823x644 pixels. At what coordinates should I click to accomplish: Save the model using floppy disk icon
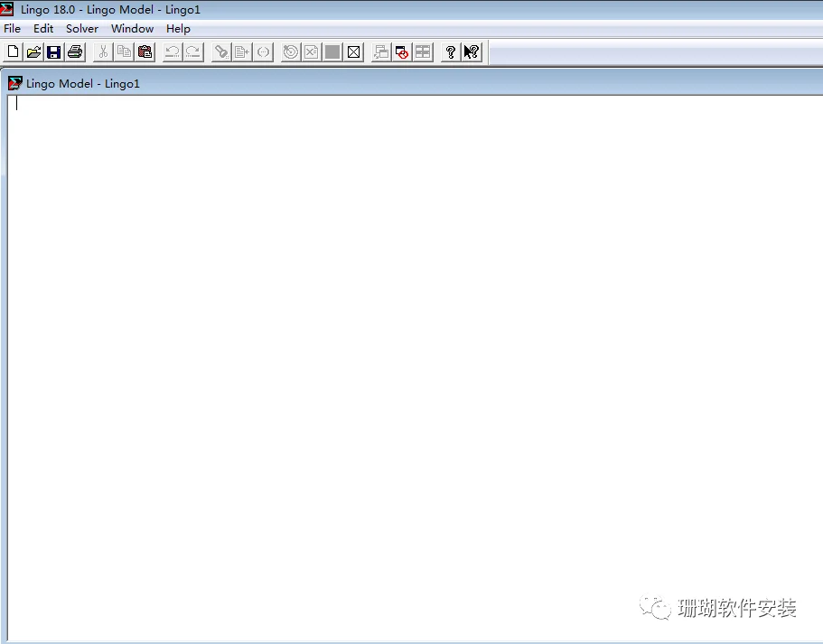(54, 52)
